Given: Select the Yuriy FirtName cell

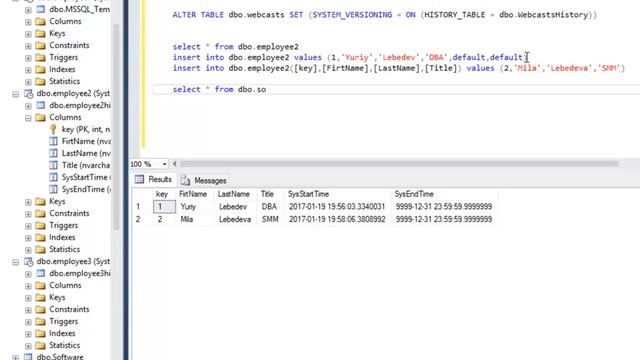Looking at the screenshot, I should coord(195,207).
